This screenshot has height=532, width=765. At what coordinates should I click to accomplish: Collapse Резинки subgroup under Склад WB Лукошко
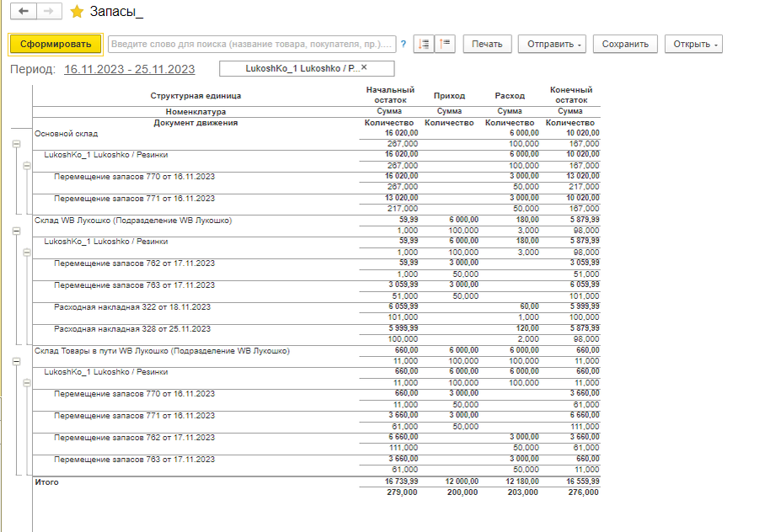pyautogui.click(x=27, y=252)
